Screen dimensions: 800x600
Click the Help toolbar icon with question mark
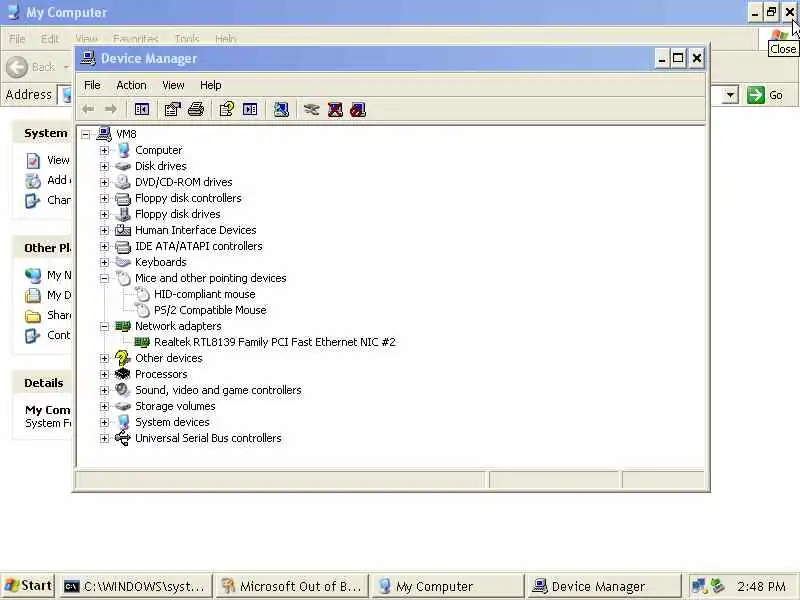tap(227, 109)
